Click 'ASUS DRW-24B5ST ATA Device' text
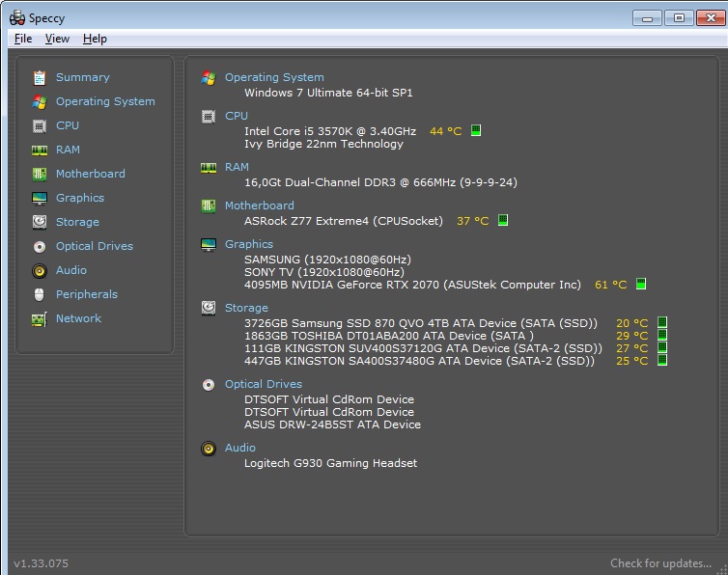This screenshot has width=728, height=575. point(332,424)
